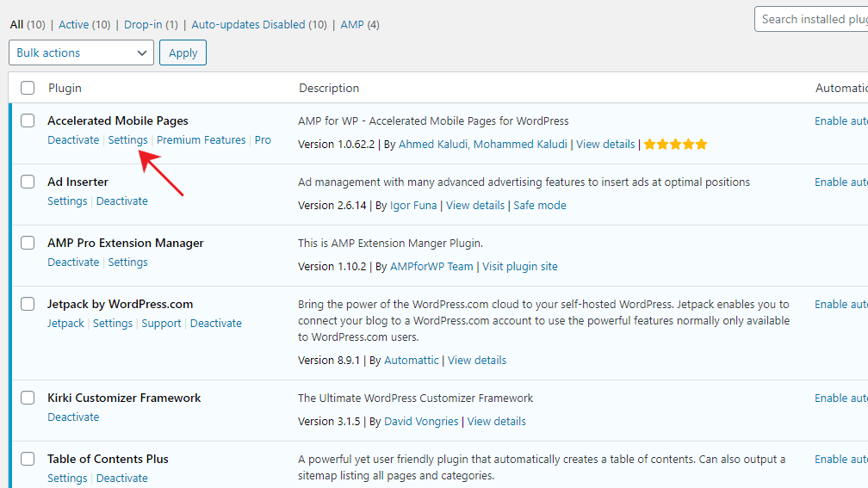
Task: Open Table of Contents Plus Settings
Action: [x=67, y=478]
